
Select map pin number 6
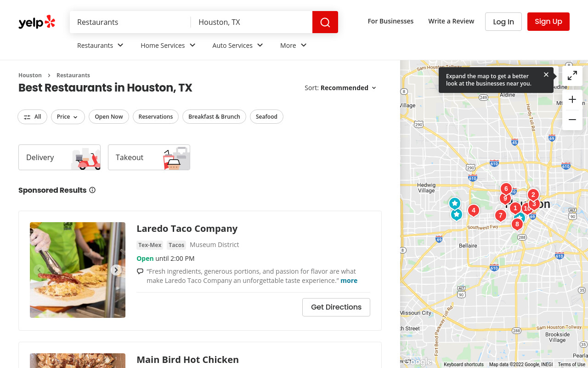click(x=506, y=189)
